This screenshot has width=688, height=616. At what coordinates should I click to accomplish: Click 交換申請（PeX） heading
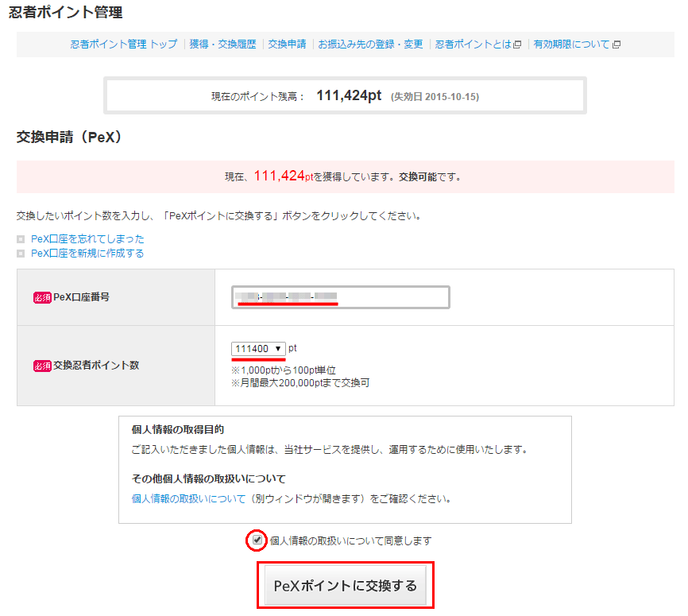(x=69, y=137)
